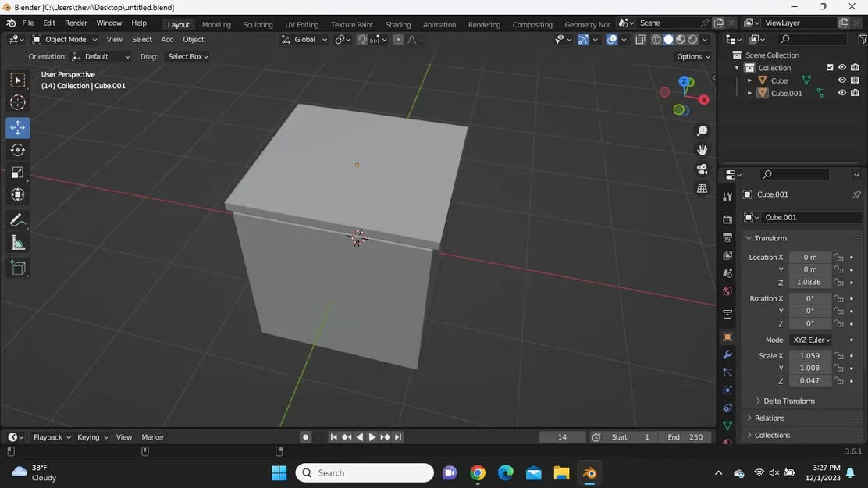The width and height of the screenshot is (868, 488).
Task: Activate the Scale tool
Action: coord(18,173)
